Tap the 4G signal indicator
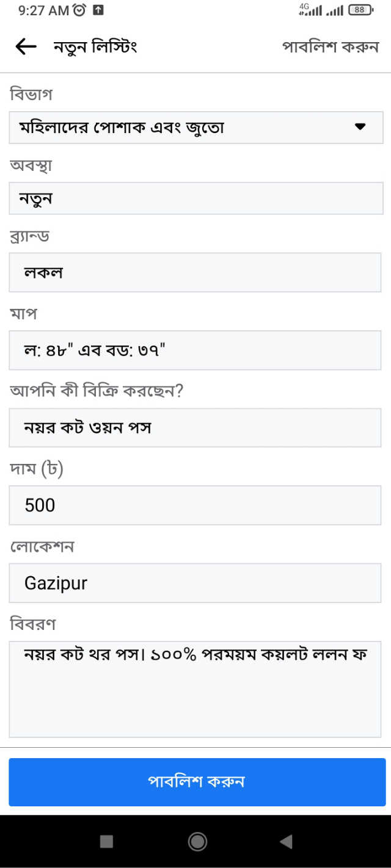Viewport: 391px width, 868px height. 312,10
